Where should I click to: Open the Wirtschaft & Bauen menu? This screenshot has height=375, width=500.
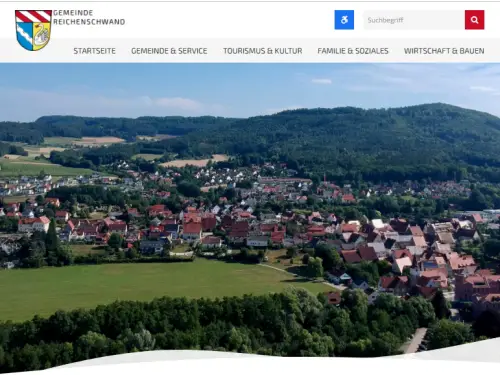444,51
